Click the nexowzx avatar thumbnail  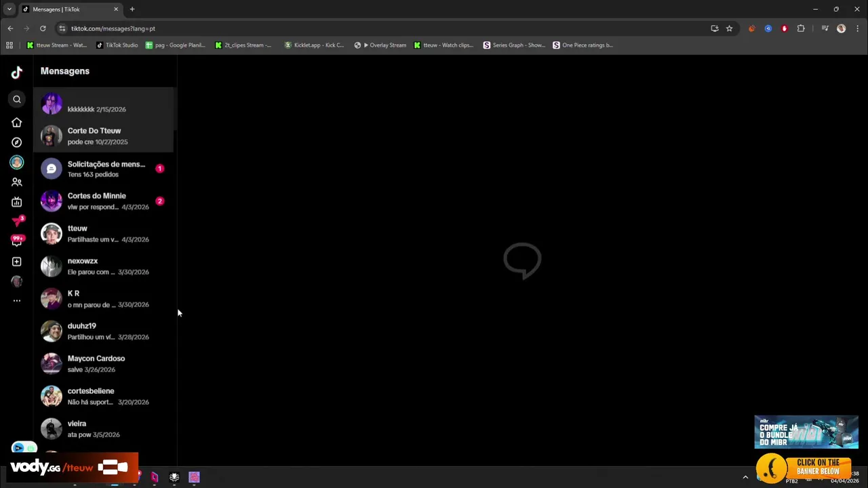click(x=52, y=266)
